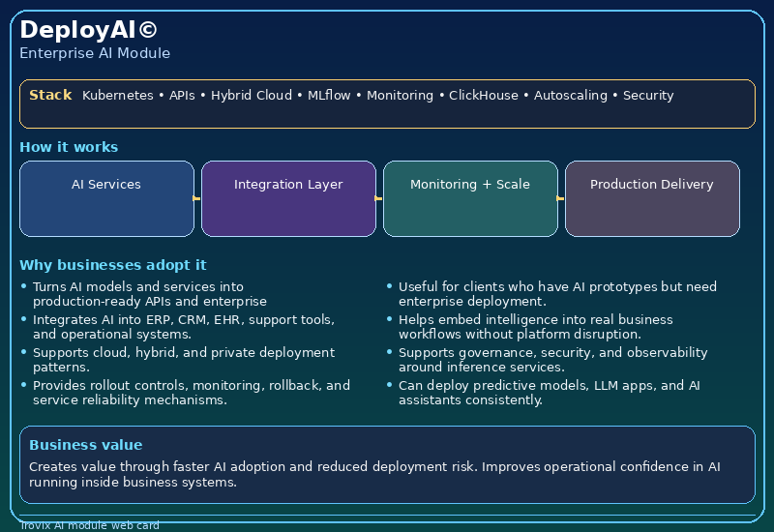Viewport: 774px width, 532px height.
Task: Click the bullet about rollout controls and rollback
Action: (x=191, y=393)
